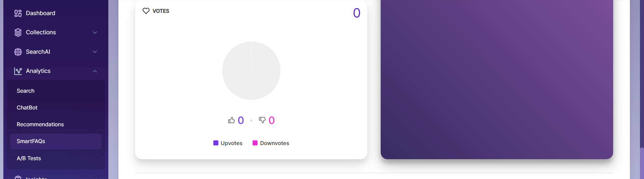Click the purple gradient panel
Viewport: 644px width, 179px height.
497,79
